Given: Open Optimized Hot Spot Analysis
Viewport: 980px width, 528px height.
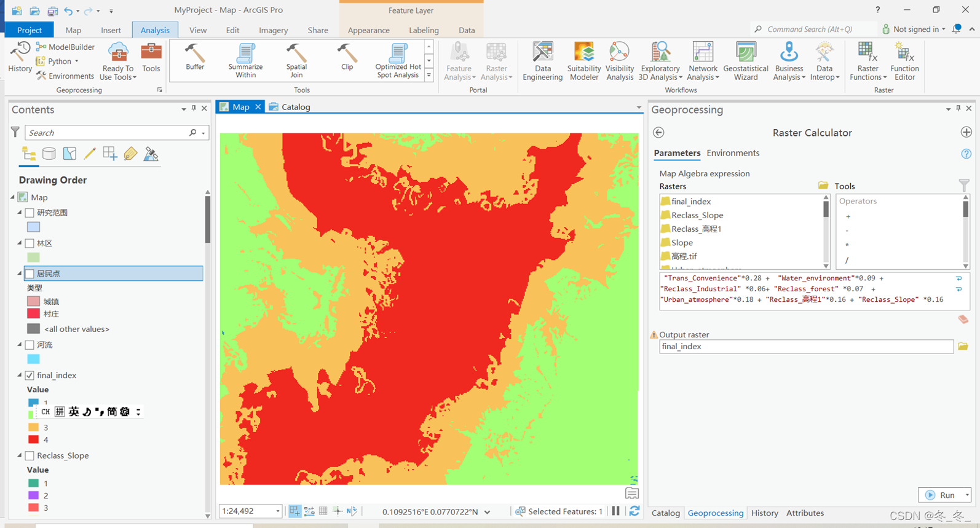Looking at the screenshot, I should pos(398,60).
